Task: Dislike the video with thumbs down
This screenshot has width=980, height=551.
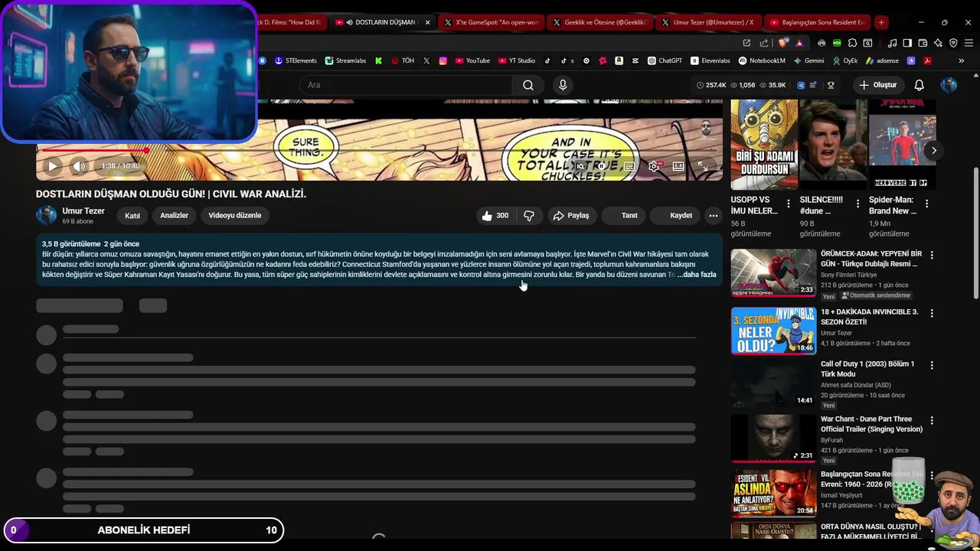Action: tap(528, 216)
